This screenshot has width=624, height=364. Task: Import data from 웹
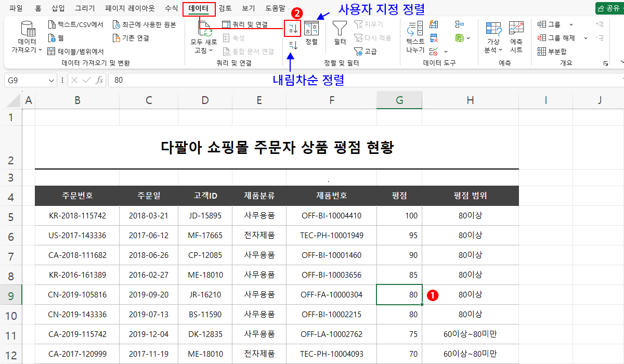coord(56,38)
